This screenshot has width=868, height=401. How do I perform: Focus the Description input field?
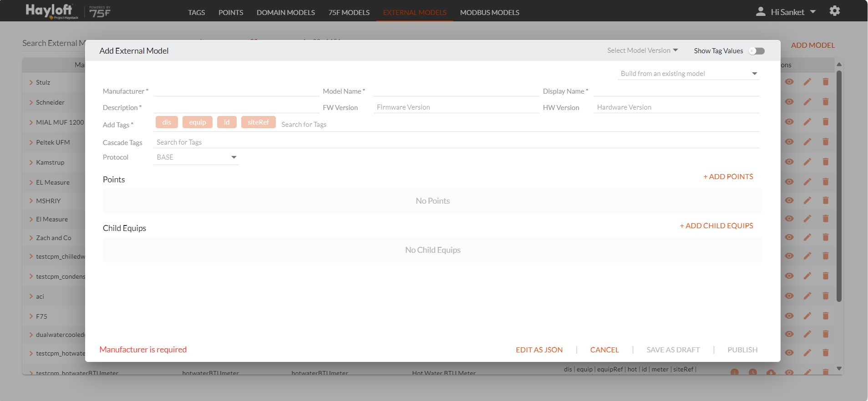tap(236, 107)
